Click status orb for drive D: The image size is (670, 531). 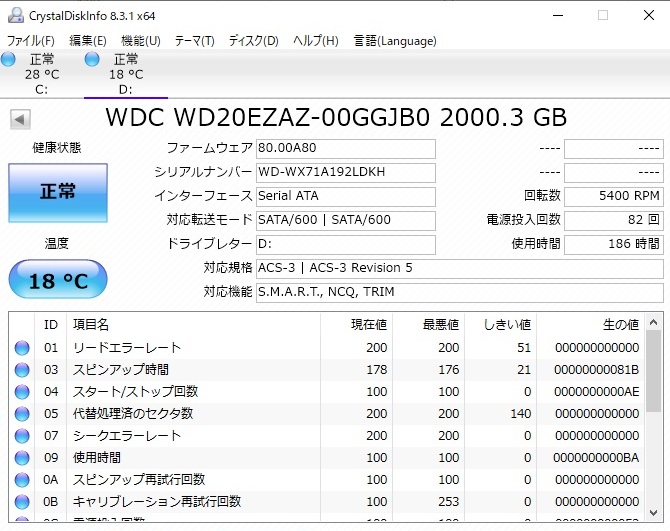click(92, 59)
